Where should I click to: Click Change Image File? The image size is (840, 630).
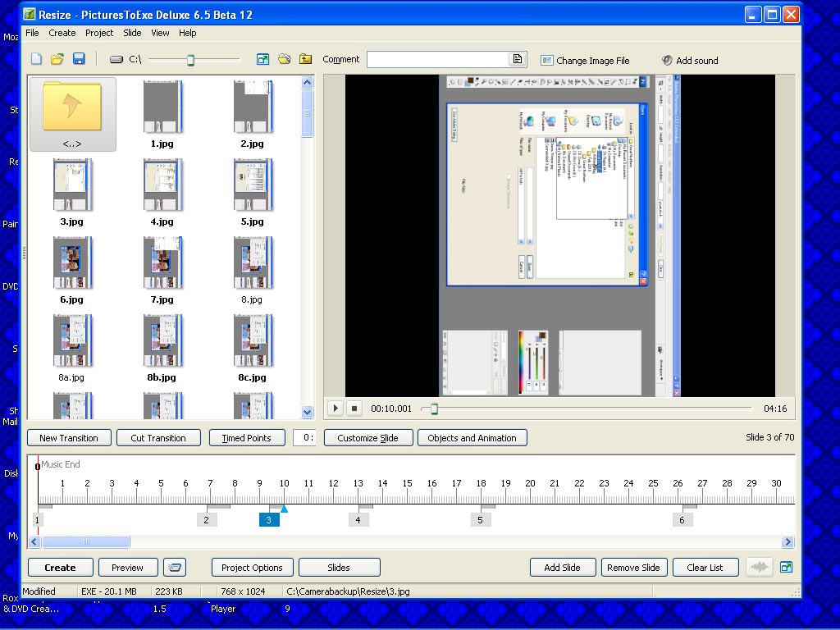pos(585,61)
